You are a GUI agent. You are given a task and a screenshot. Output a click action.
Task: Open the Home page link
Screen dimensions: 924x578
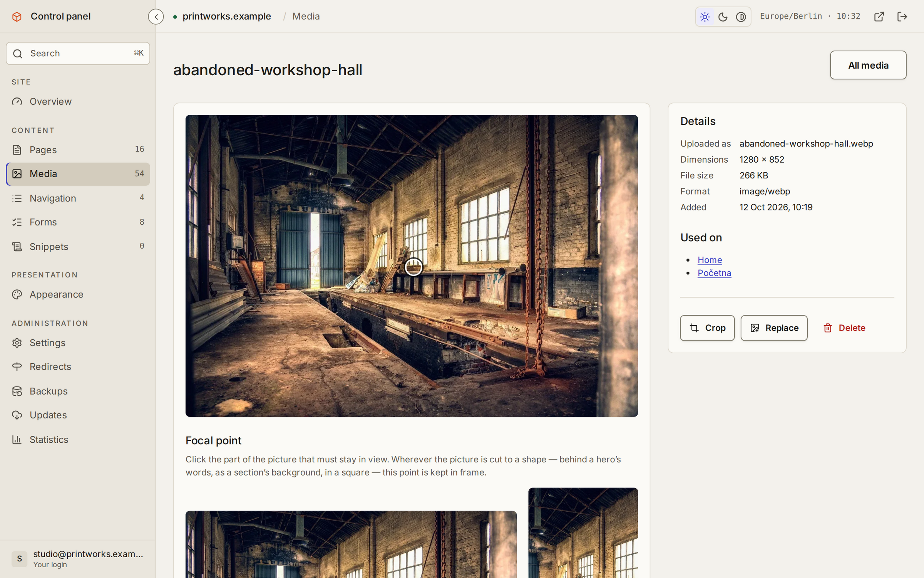710,260
